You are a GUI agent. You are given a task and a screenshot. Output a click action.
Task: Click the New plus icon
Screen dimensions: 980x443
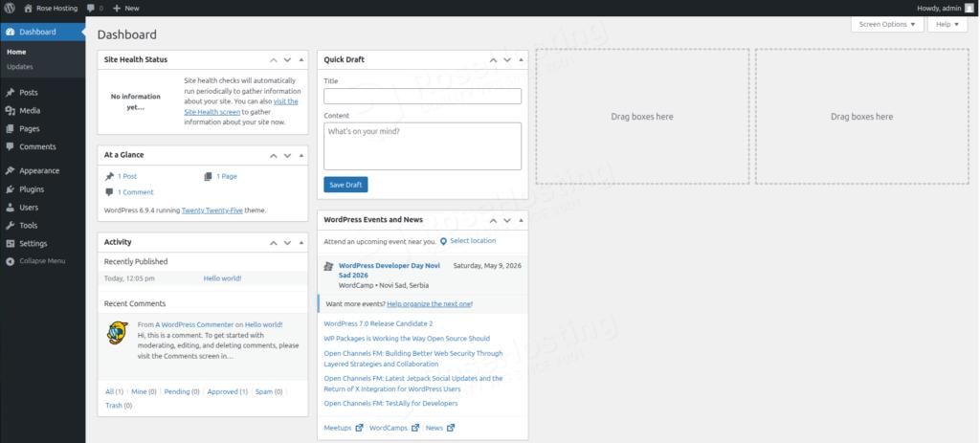(117, 8)
